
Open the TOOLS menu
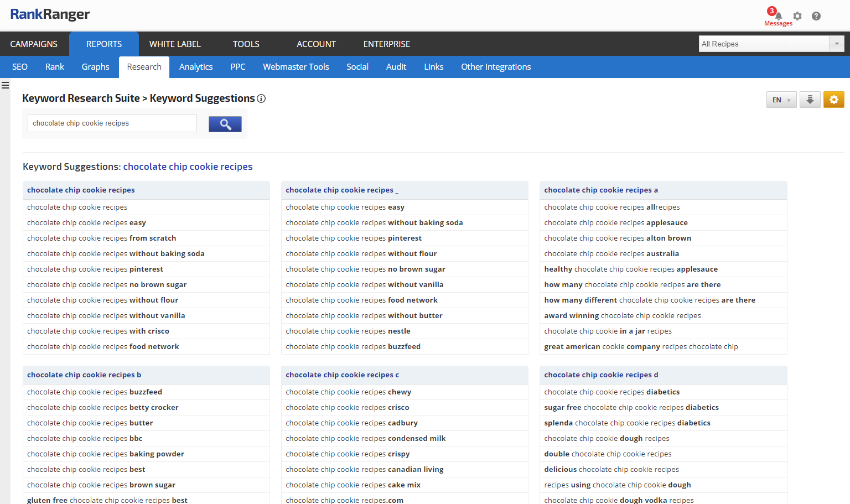click(x=246, y=44)
